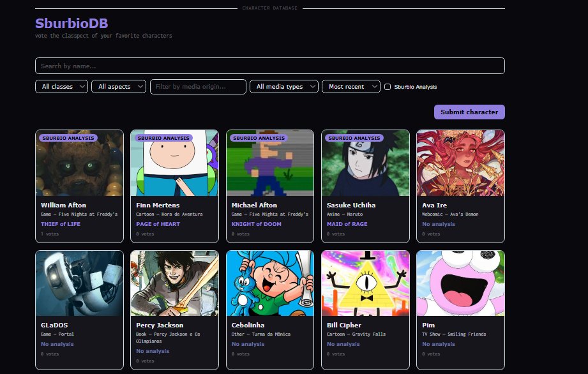Open Finn Mertens' character image
The image size is (588, 374).
point(174,163)
